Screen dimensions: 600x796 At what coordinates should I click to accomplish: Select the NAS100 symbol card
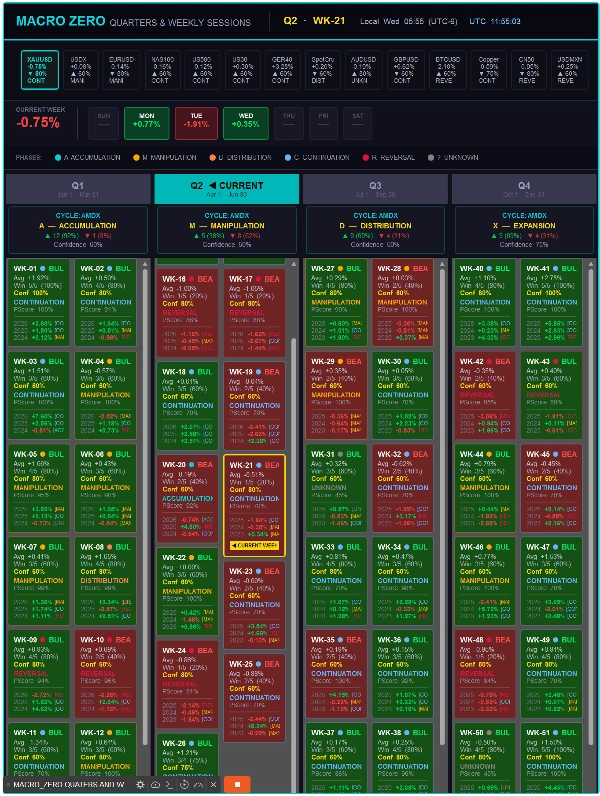click(x=162, y=70)
